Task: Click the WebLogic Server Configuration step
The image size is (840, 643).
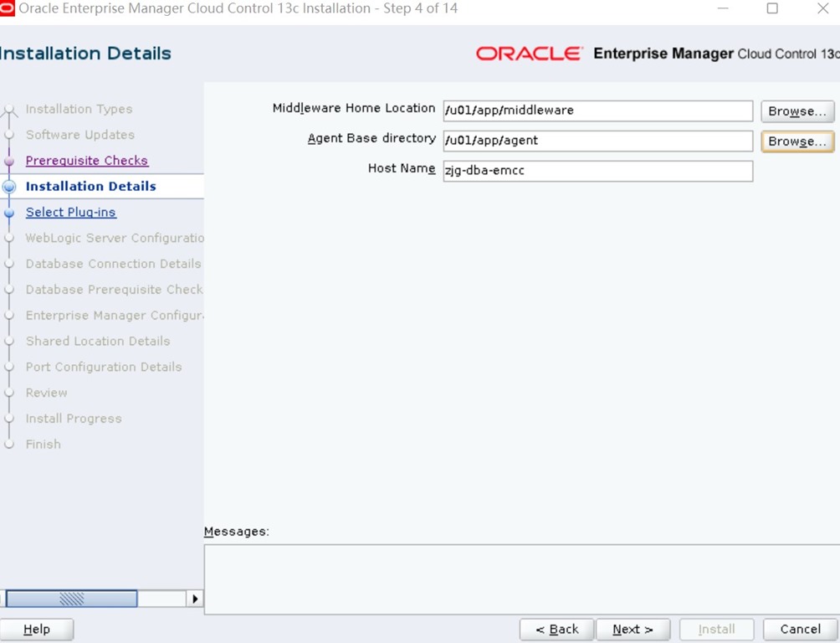Action: (x=115, y=238)
